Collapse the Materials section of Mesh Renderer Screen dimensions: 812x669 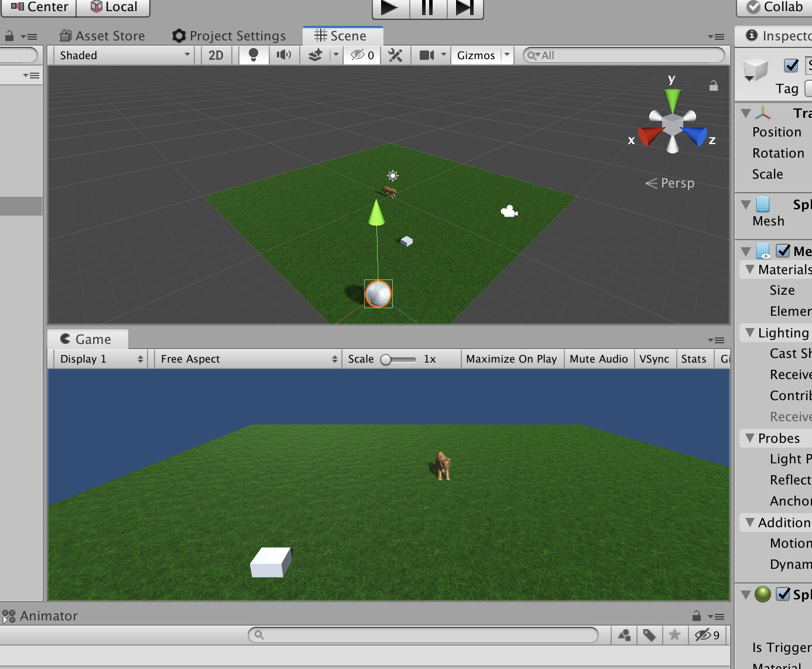click(x=750, y=269)
